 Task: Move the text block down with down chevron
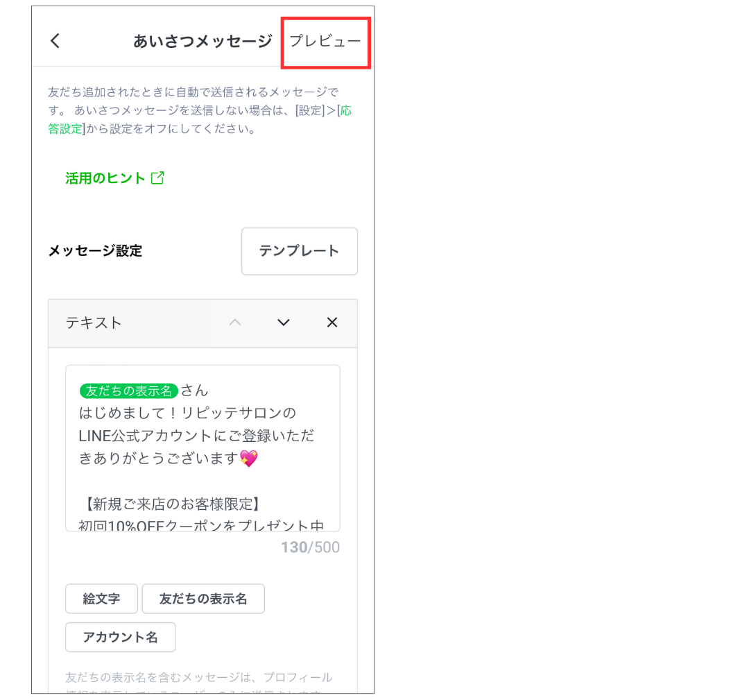[284, 323]
